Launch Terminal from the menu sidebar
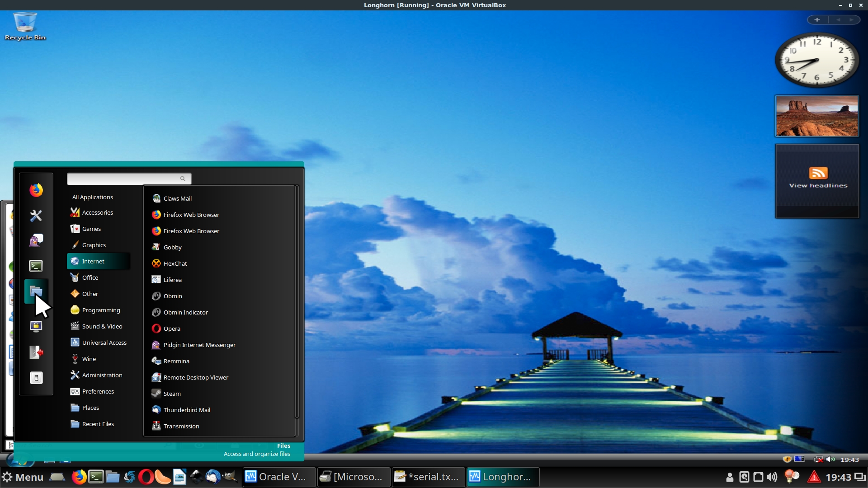868x488 pixels. [36, 266]
